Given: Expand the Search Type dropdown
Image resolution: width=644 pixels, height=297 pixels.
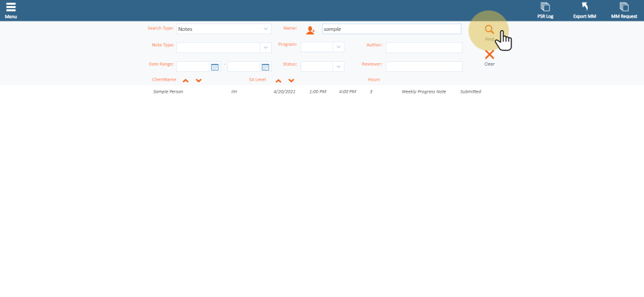Looking at the screenshot, I should point(266,29).
